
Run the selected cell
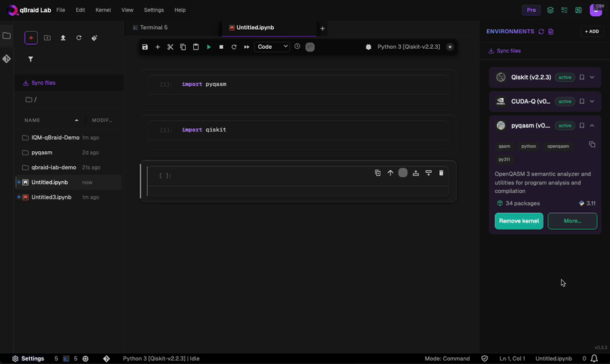click(209, 47)
